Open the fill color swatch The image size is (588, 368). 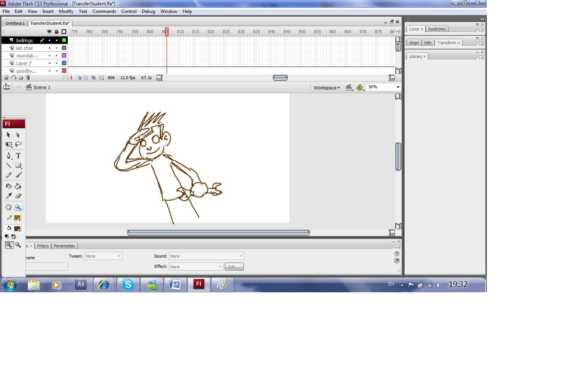(x=17, y=229)
